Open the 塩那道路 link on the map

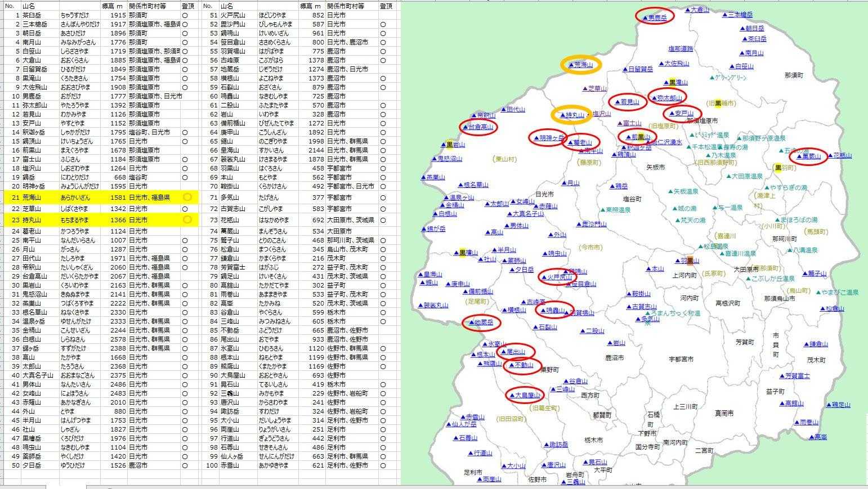pos(681,49)
